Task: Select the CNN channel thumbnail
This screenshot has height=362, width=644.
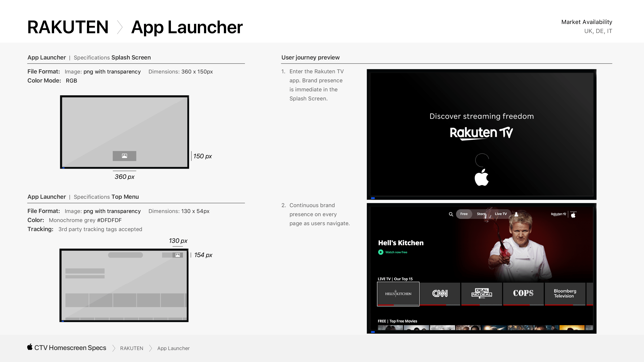Action: (440, 293)
